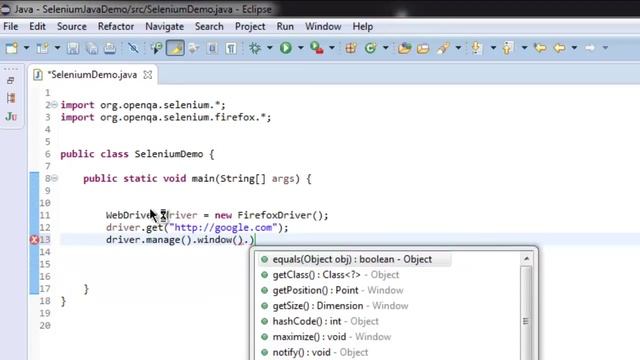Open the Project menu

250,27
